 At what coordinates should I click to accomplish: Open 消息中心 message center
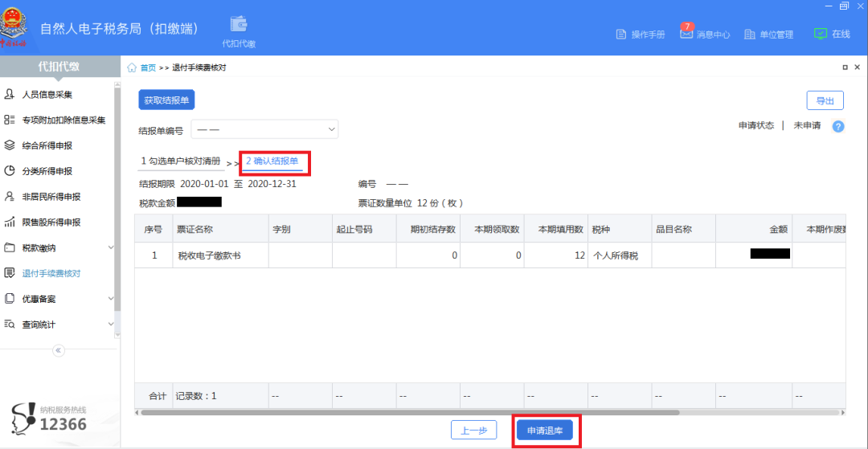pyautogui.click(x=705, y=35)
